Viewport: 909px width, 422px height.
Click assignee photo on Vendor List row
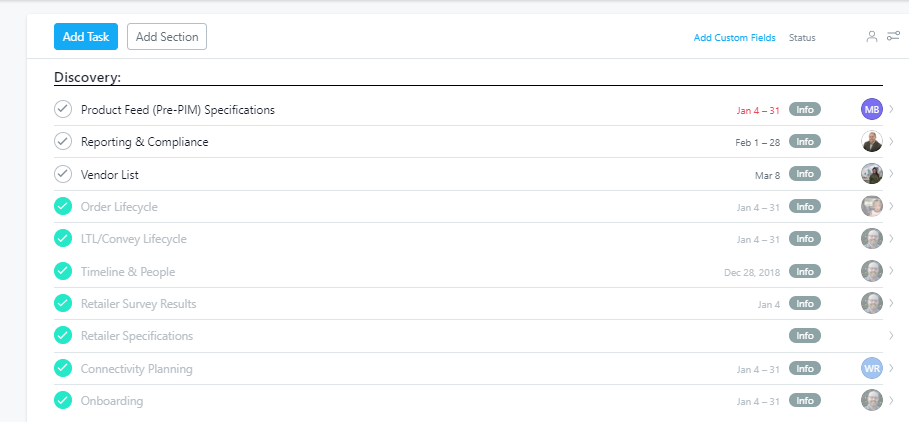click(872, 174)
